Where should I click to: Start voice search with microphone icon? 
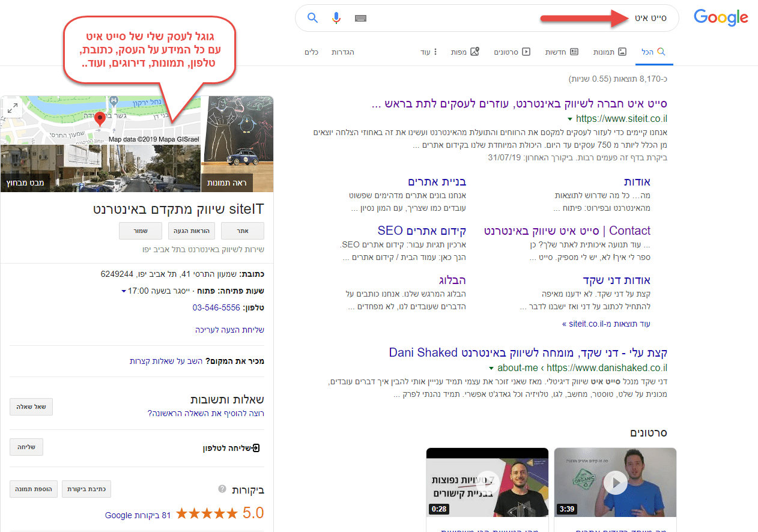(x=336, y=18)
